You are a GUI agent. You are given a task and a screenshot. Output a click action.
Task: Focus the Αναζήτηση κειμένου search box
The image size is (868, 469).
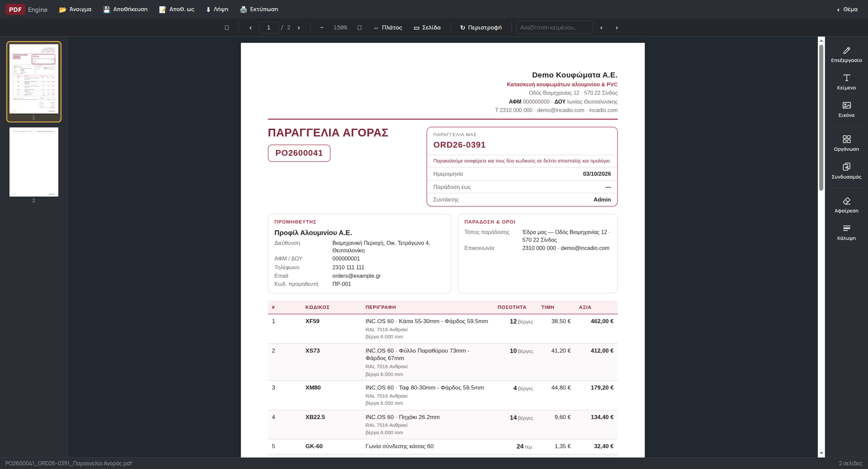pos(554,27)
